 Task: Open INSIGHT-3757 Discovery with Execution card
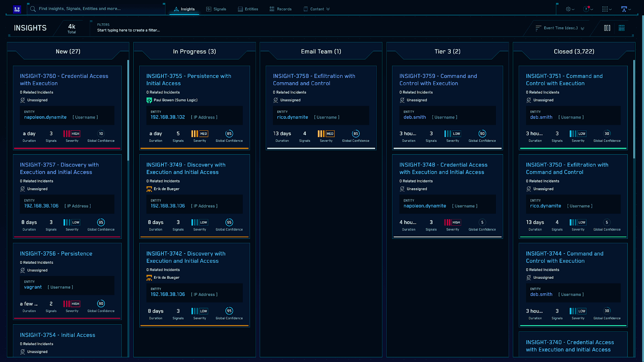pyautogui.click(x=59, y=169)
